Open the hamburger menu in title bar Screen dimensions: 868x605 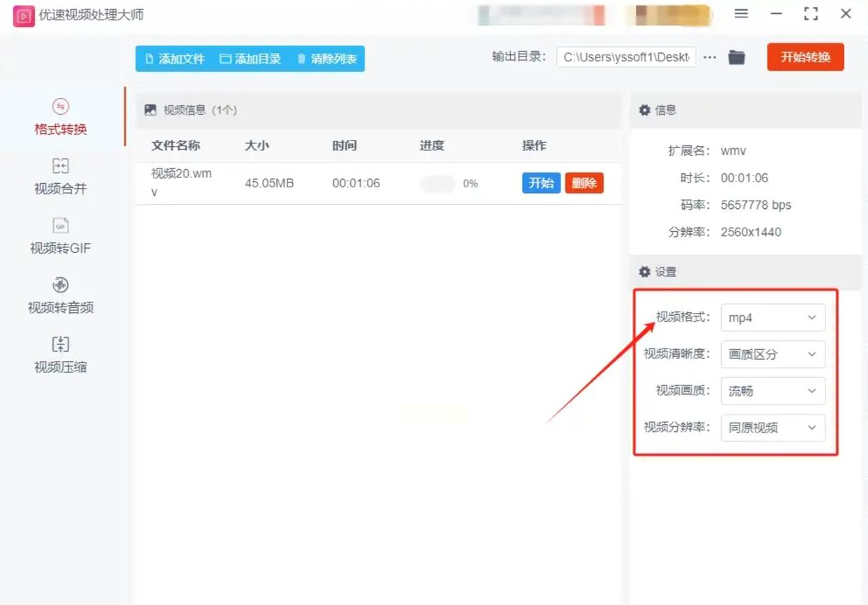[742, 14]
